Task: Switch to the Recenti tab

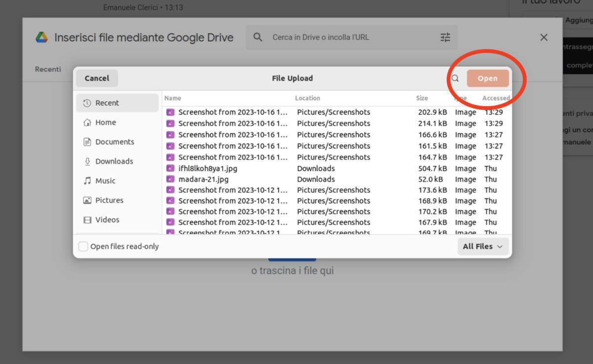Action: 48,69
